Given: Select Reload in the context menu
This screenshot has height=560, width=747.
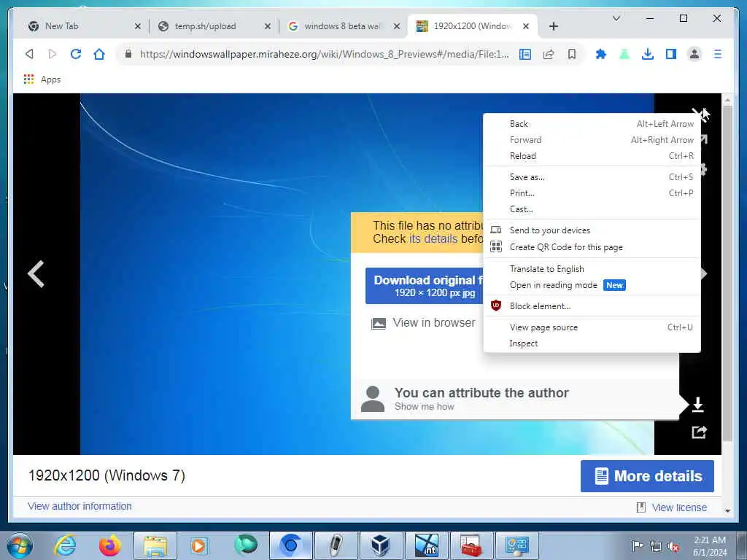Looking at the screenshot, I should click(x=592, y=156).
